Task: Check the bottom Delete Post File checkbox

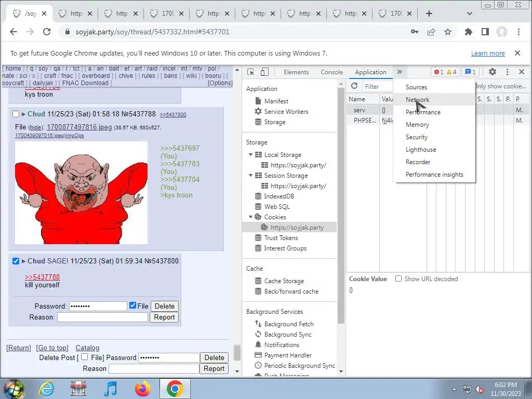Action: [85, 357]
